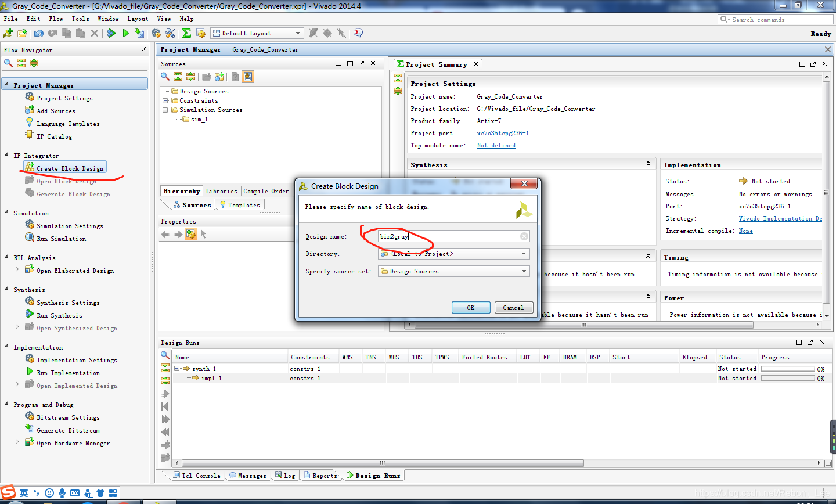Click Run Synthesis in Flow Navigator

tap(59, 315)
